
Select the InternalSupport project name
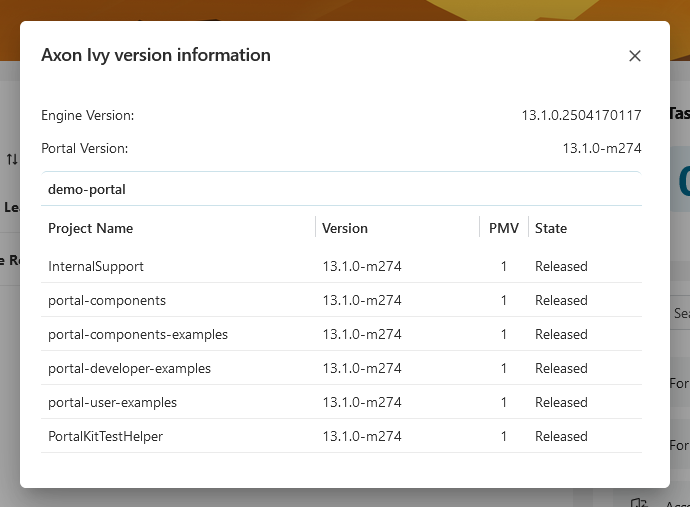pos(96,266)
